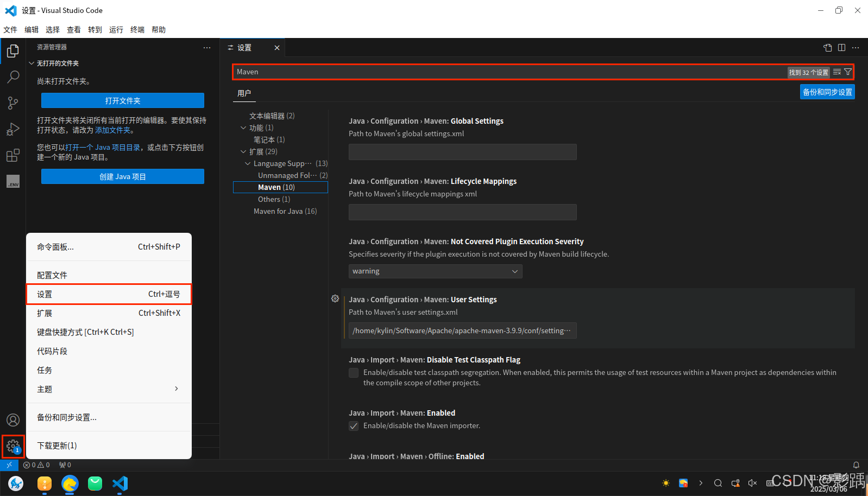Collapse the 功能 settings tree group
The width and height of the screenshot is (868, 496).
[243, 128]
